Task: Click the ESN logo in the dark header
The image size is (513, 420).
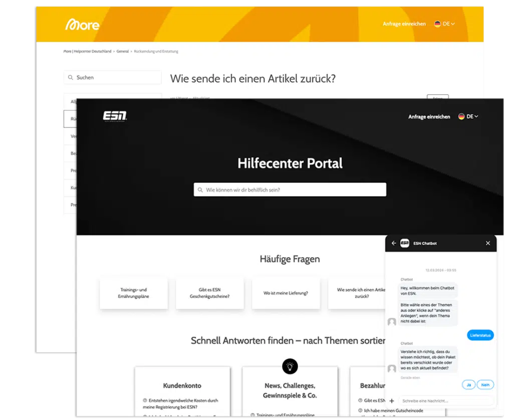Action: pyautogui.click(x=115, y=116)
